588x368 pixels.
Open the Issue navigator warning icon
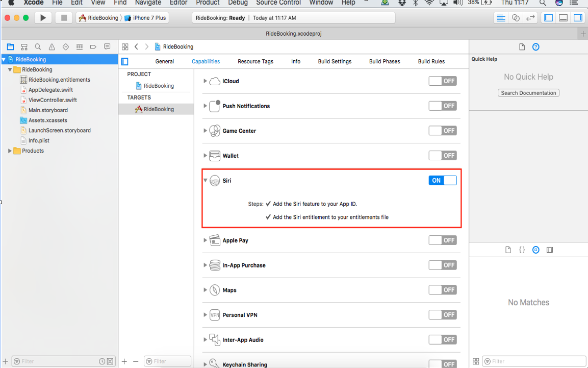tap(52, 47)
